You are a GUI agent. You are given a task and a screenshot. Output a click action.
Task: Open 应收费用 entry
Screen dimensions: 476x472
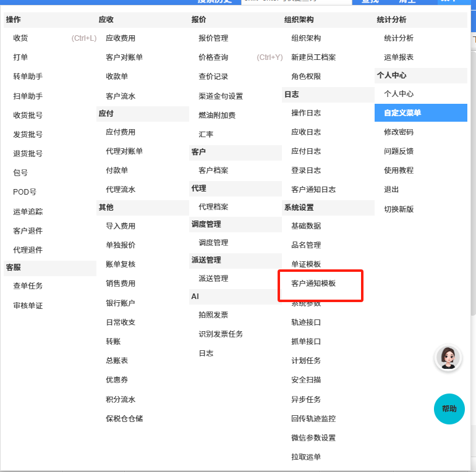click(121, 38)
